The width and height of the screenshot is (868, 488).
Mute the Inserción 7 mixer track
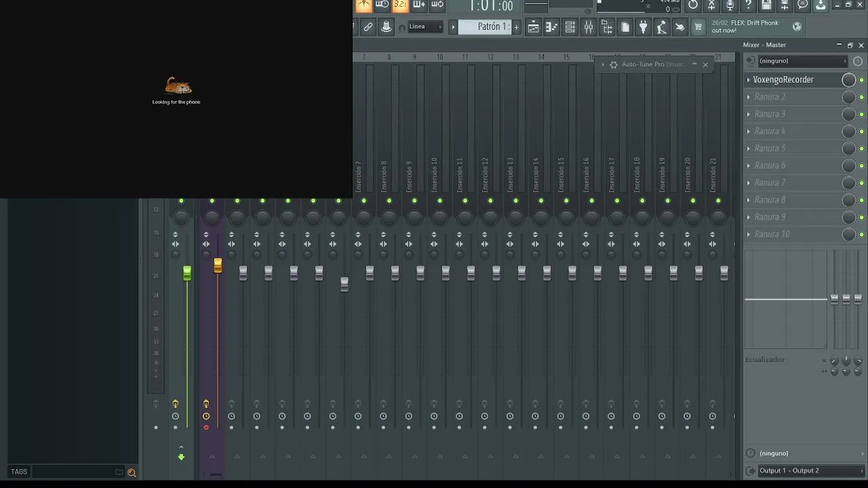pos(363,201)
